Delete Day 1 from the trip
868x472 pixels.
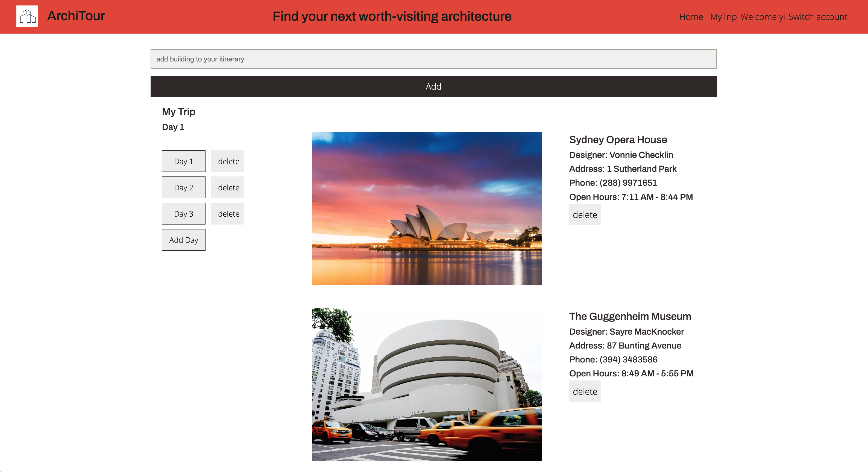tap(228, 161)
